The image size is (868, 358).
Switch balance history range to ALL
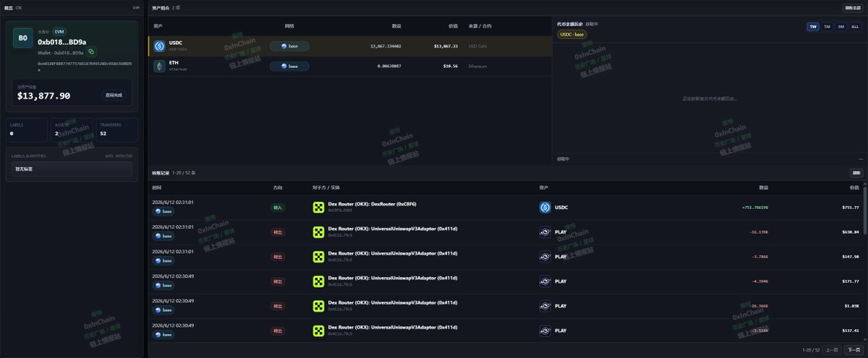pyautogui.click(x=855, y=26)
